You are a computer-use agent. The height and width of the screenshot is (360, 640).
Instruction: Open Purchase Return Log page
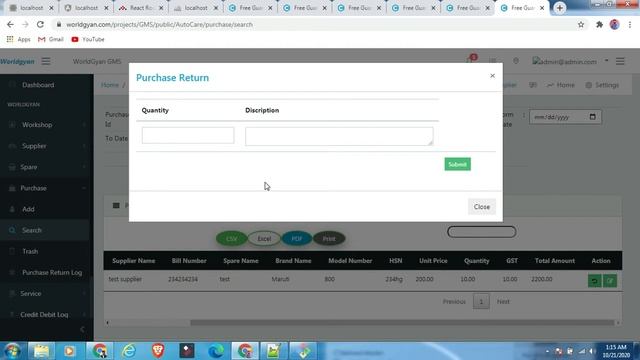point(52,272)
